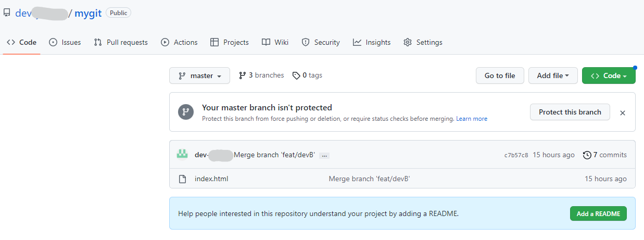The image size is (644, 240).
Task: Expand the commit message ellipsis button
Action: [x=324, y=155]
